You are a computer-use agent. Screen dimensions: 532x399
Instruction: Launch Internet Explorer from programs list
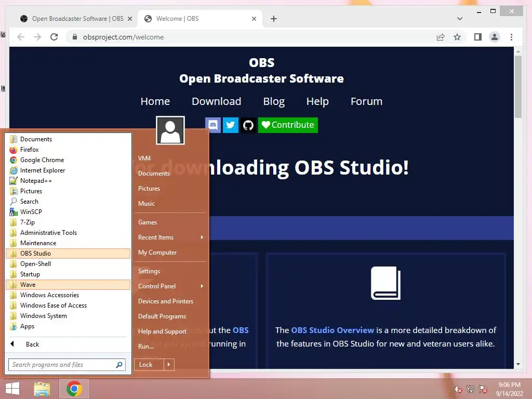pyautogui.click(x=68, y=170)
